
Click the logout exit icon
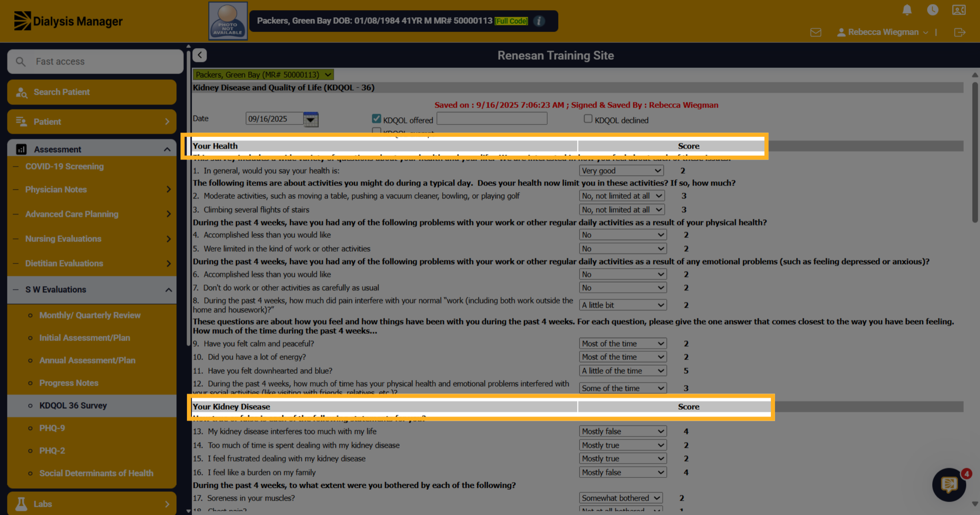tap(960, 32)
